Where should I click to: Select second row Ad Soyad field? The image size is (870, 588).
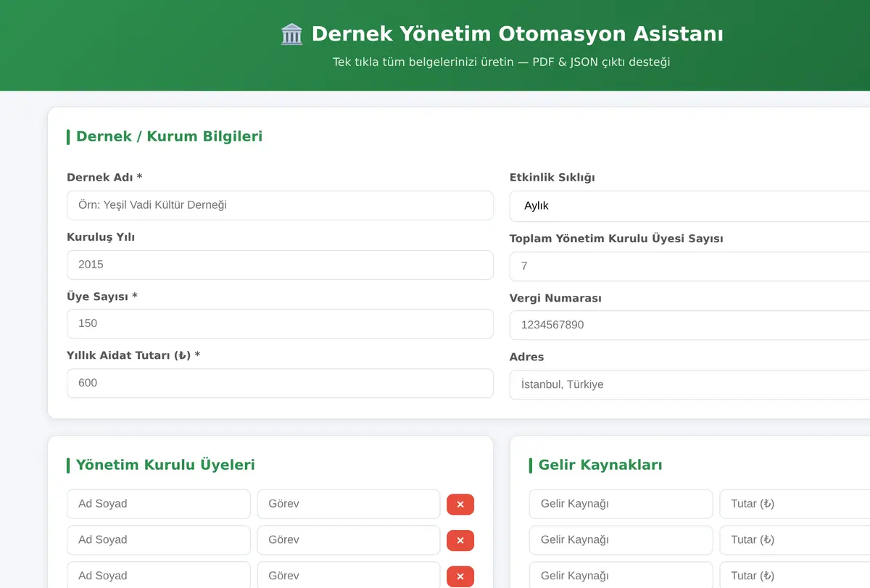(159, 540)
